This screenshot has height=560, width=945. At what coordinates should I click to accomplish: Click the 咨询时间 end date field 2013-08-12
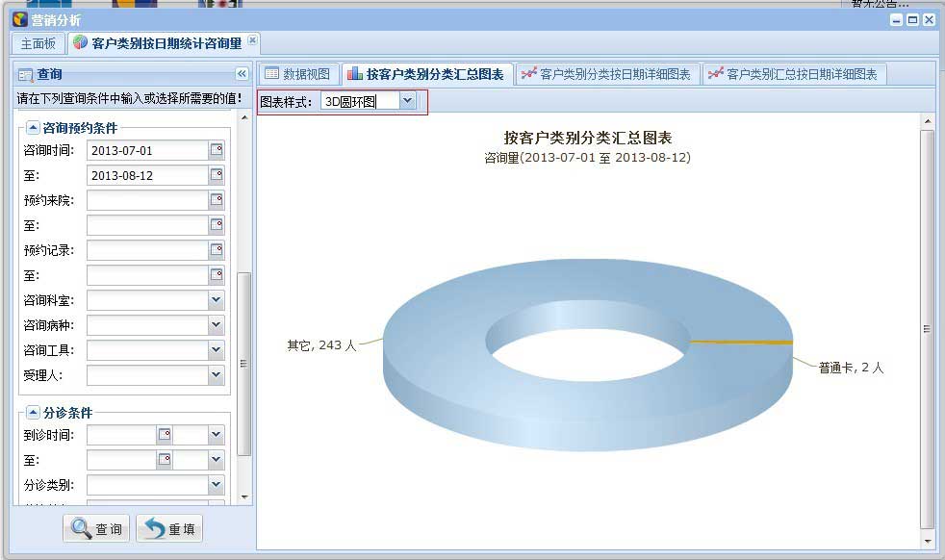pyautogui.click(x=147, y=175)
